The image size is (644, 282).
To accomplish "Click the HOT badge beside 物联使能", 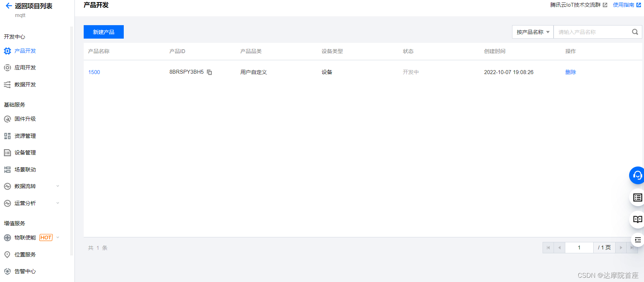I will click(46, 238).
